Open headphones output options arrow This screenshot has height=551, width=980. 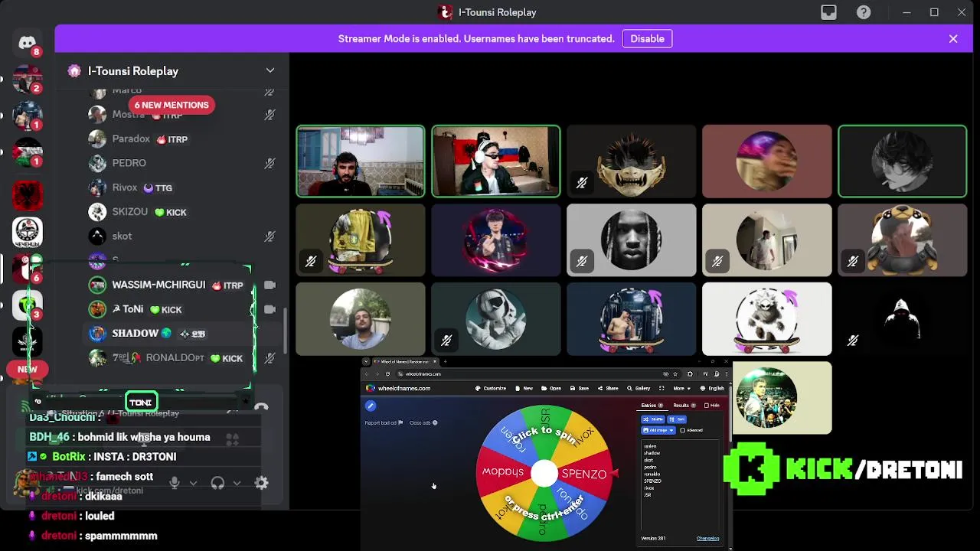click(x=237, y=483)
